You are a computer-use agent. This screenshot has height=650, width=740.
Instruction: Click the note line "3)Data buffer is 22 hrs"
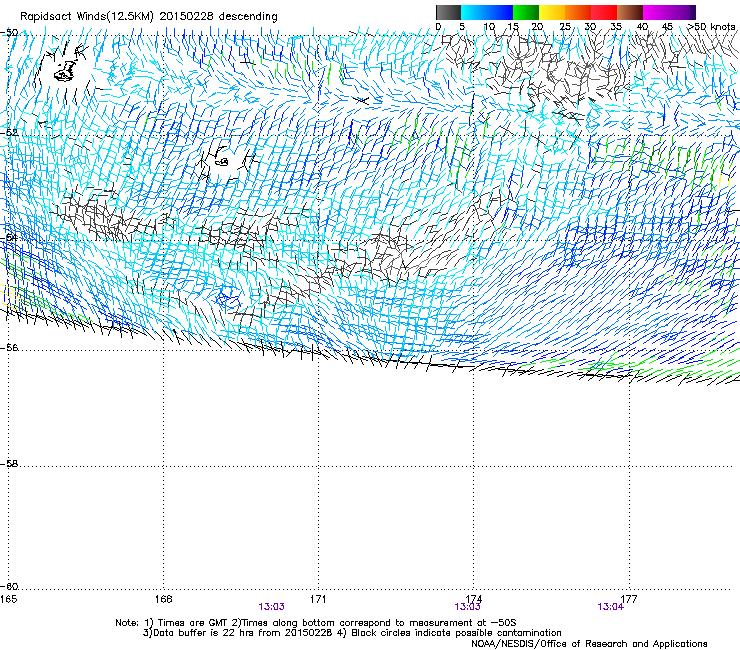pos(352,633)
